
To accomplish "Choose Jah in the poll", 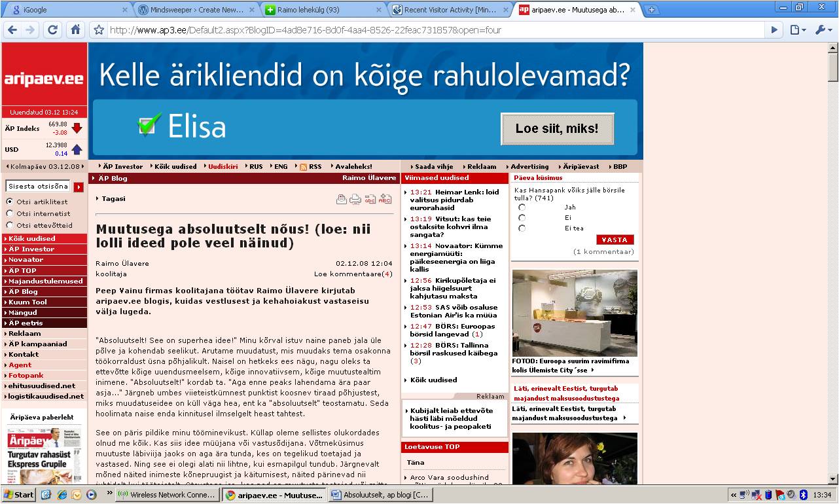I will click(522, 207).
